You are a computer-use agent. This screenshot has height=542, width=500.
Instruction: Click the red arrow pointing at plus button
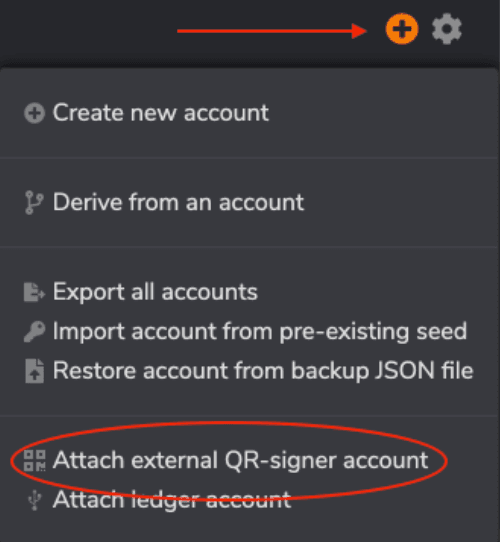coord(272,31)
